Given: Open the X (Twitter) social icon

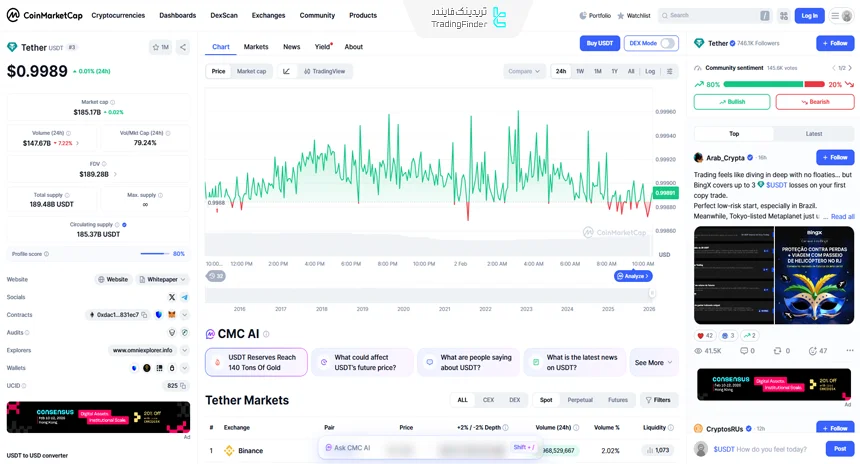Looking at the screenshot, I should pyautogui.click(x=172, y=297).
